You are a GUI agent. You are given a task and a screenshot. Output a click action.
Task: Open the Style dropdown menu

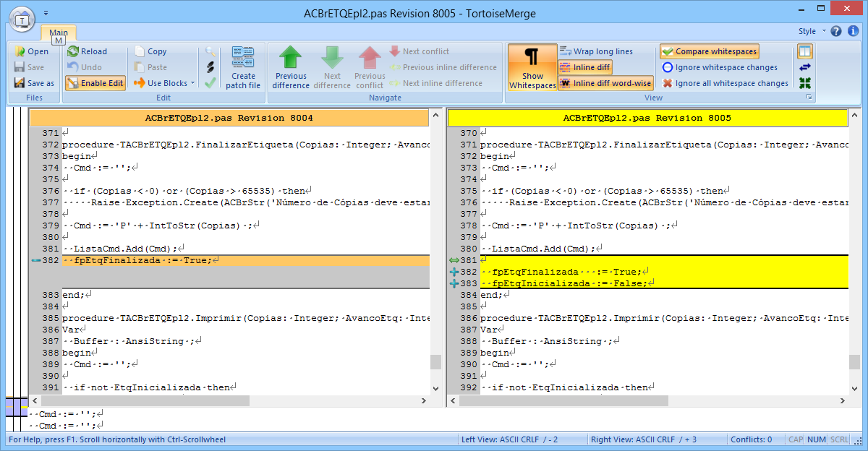click(811, 31)
